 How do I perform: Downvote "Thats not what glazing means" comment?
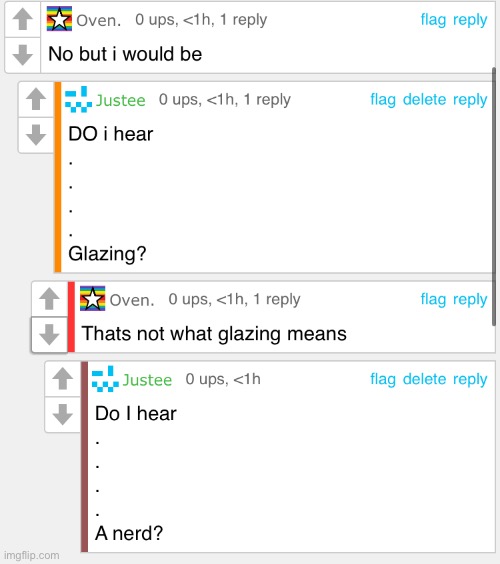point(49,334)
